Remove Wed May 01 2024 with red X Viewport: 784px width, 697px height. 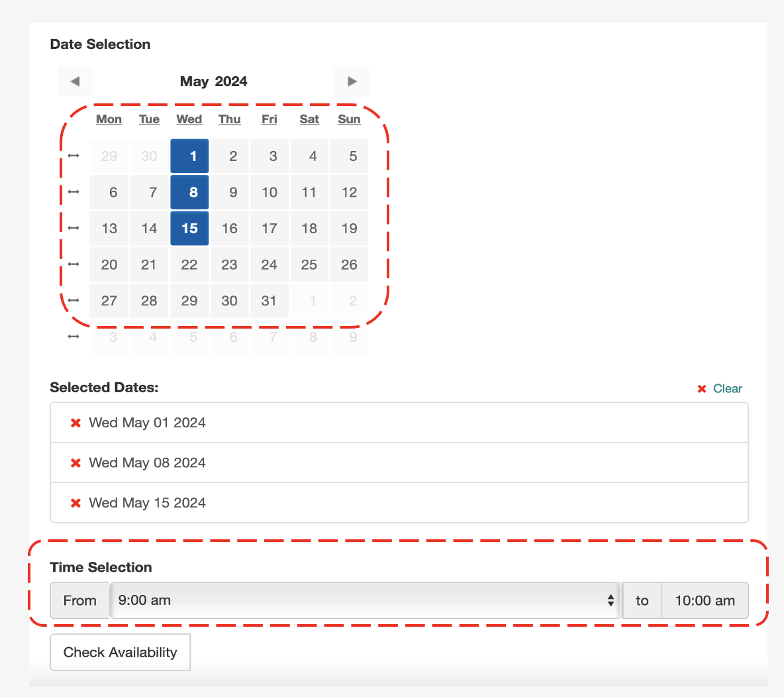point(76,423)
